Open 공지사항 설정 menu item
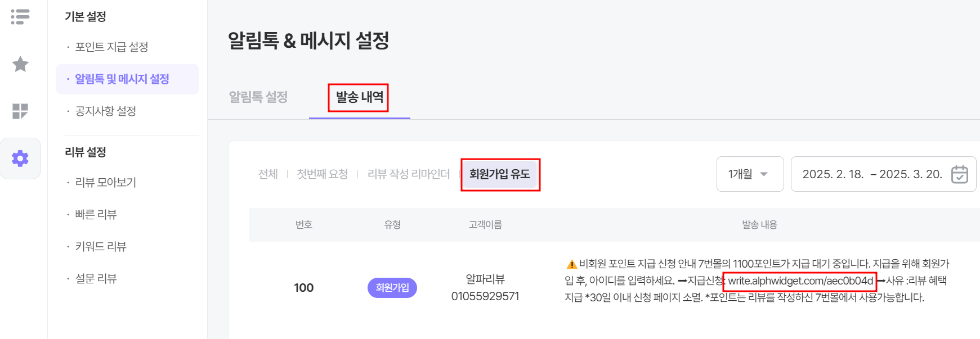The image size is (980, 339). click(106, 111)
